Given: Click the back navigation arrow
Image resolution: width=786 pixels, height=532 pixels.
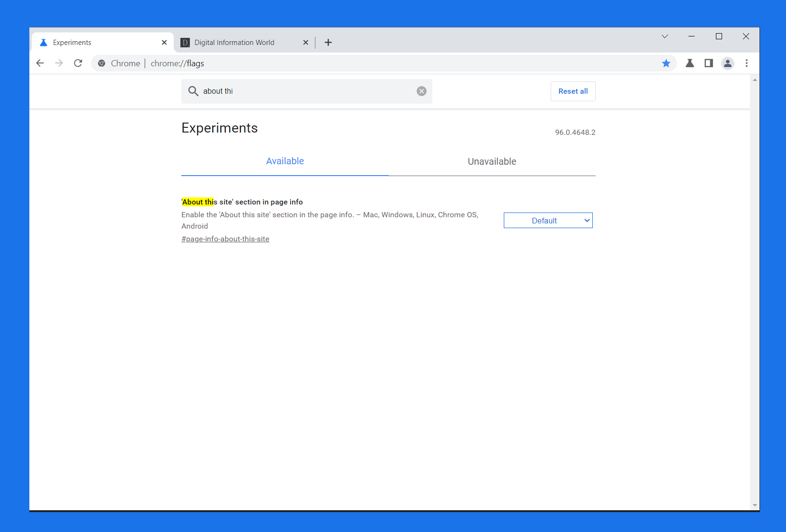Looking at the screenshot, I should (40, 63).
